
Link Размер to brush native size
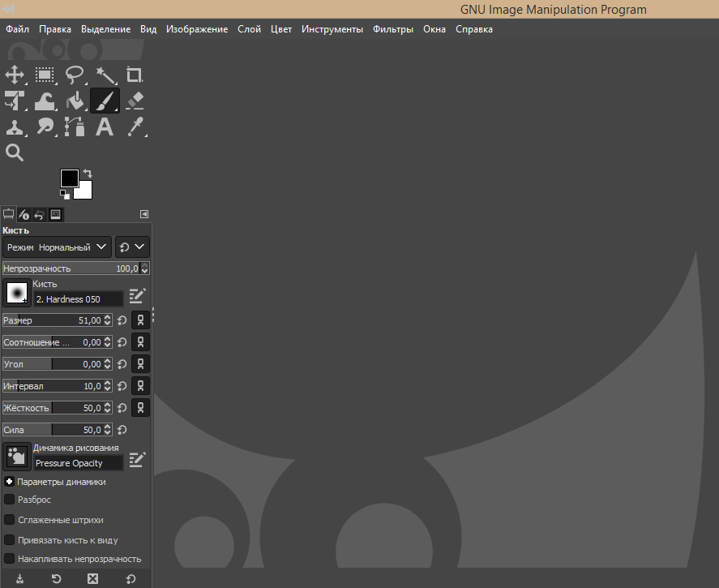[x=141, y=320]
